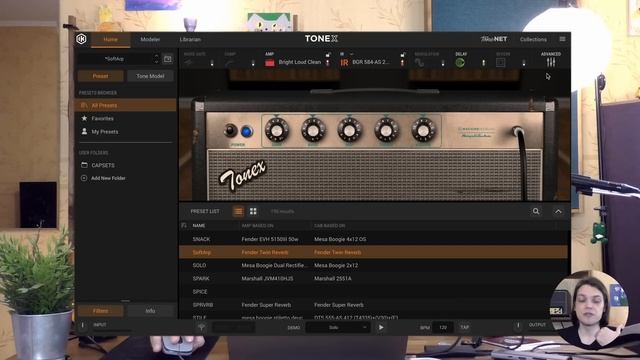Image resolution: width=640 pixels, height=360 pixels.
Task: Click the Modulation effect icon
Action: (x=419, y=62)
